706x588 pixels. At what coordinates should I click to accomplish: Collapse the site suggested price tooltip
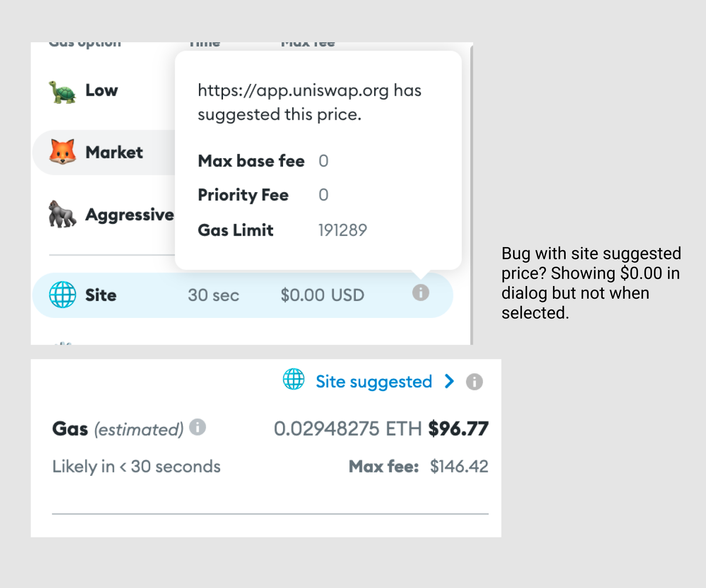coord(421,292)
